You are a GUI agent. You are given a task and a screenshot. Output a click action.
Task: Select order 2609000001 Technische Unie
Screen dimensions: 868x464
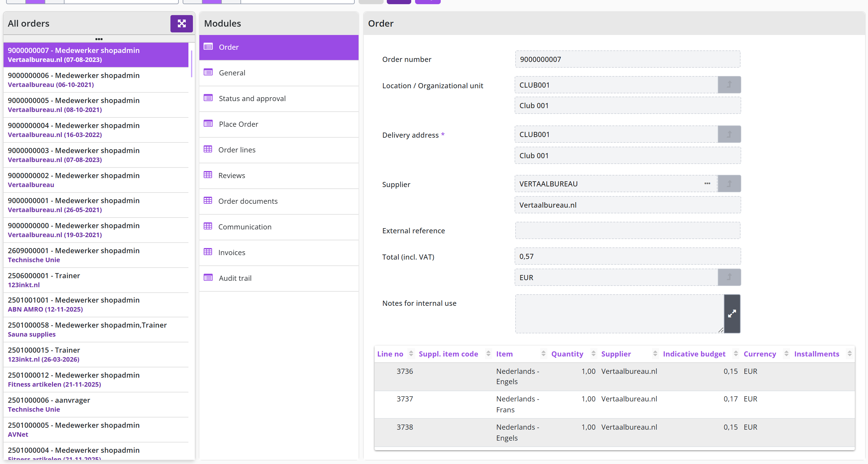(x=96, y=255)
